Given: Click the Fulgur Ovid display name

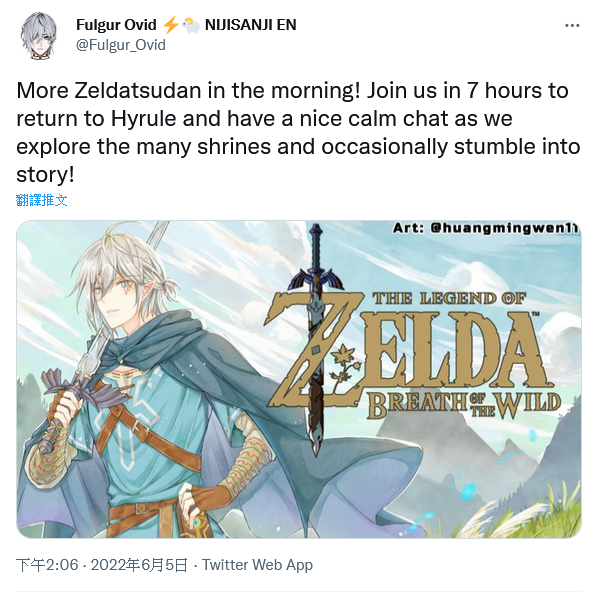Looking at the screenshot, I should click(116, 25).
